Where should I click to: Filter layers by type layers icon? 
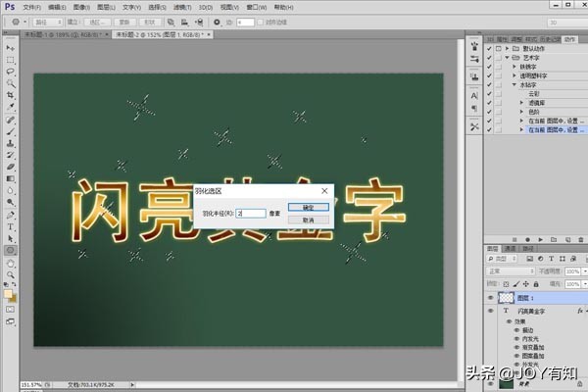click(x=551, y=259)
